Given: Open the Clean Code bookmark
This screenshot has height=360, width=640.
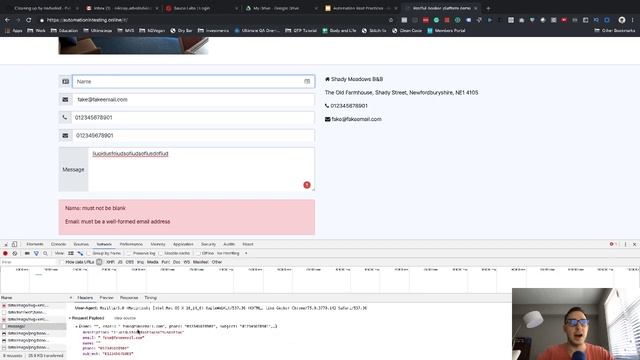Looking at the screenshot, I should pyautogui.click(x=408, y=31).
